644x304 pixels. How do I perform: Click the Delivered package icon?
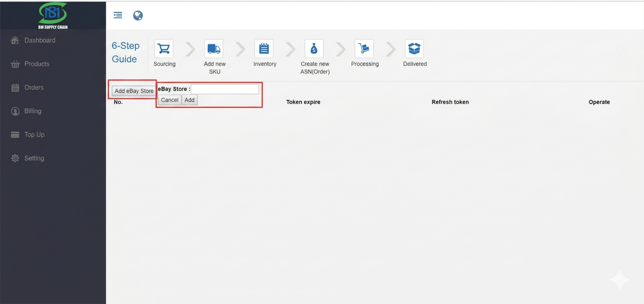pos(414,48)
